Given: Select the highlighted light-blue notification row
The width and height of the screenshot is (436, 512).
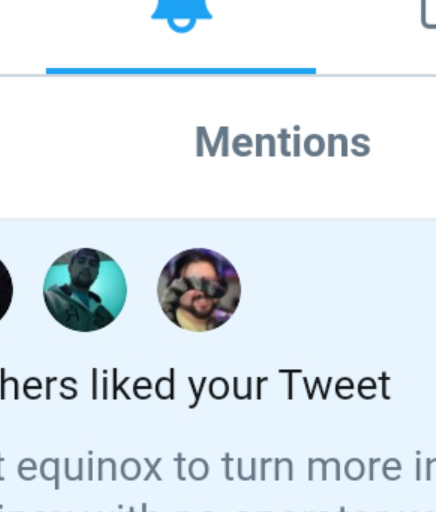Looking at the screenshot, I should [218, 366].
